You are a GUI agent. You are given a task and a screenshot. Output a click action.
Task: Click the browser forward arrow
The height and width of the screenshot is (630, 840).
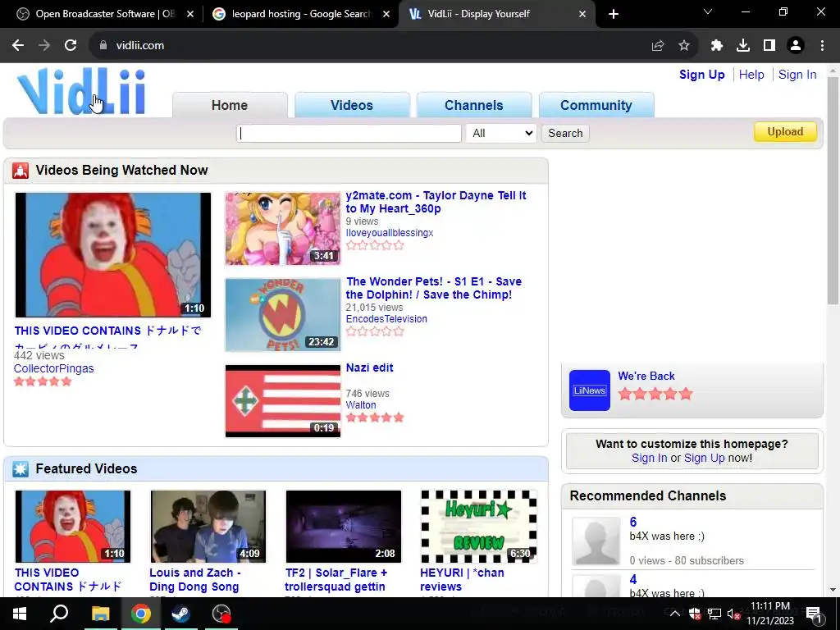coord(44,46)
